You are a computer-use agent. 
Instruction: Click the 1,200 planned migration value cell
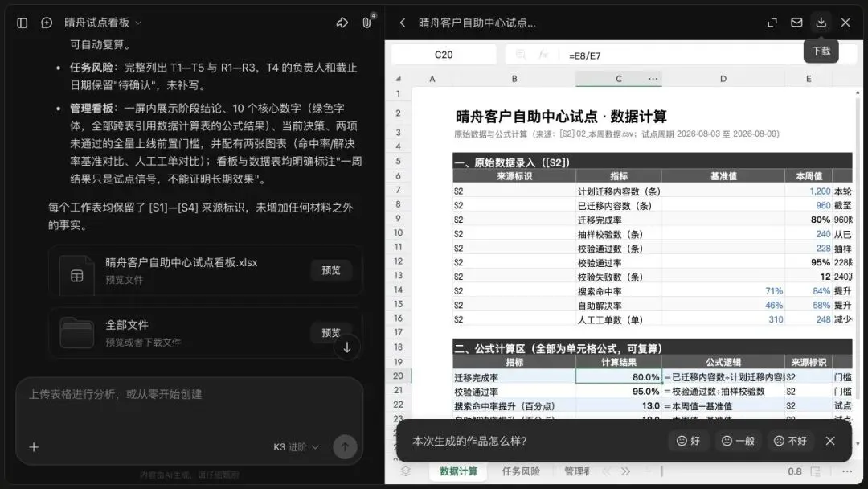tap(809, 191)
